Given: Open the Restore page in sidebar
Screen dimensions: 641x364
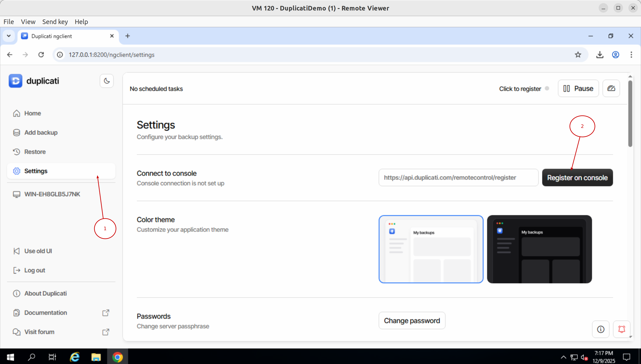Looking at the screenshot, I should (x=35, y=152).
